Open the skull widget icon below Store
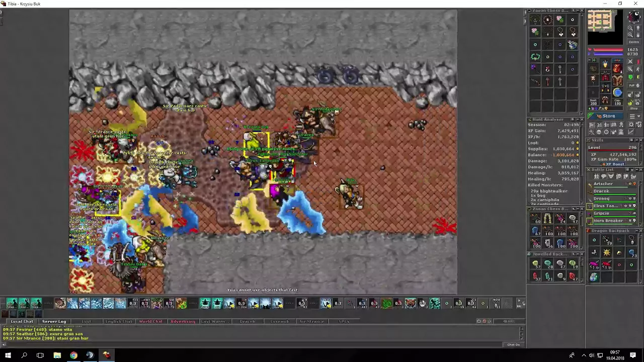Image resolution: width=644 pixels, height=362 pixels. pyautogui.click(x=599, y=132)
